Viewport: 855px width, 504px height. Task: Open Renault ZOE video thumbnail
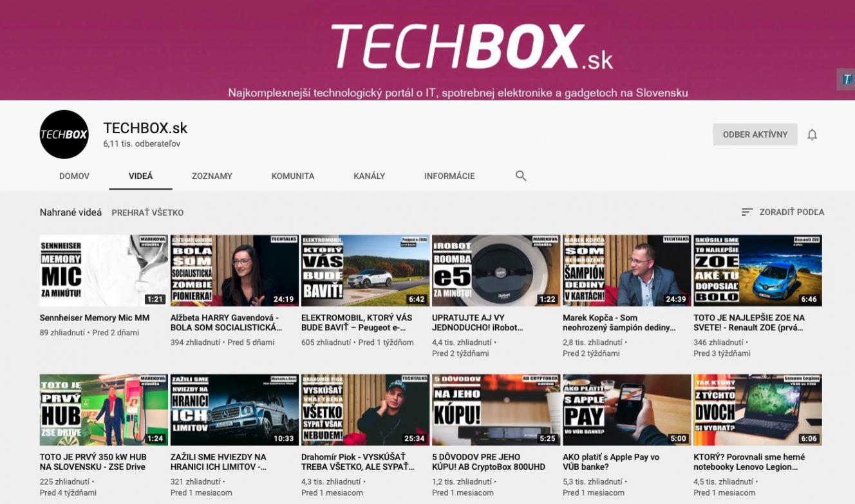pyautogui.click(x=757, y=270)
